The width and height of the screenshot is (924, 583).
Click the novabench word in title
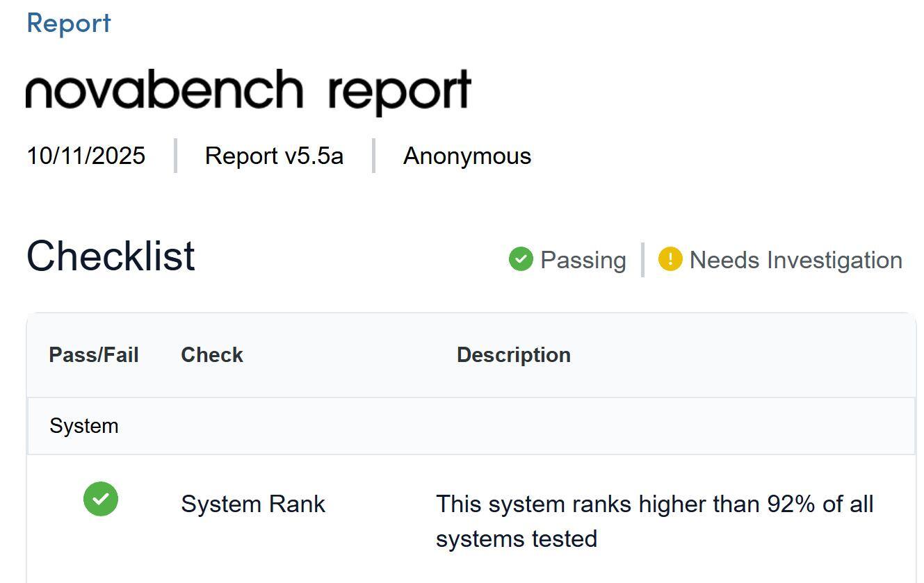(164, 90)
